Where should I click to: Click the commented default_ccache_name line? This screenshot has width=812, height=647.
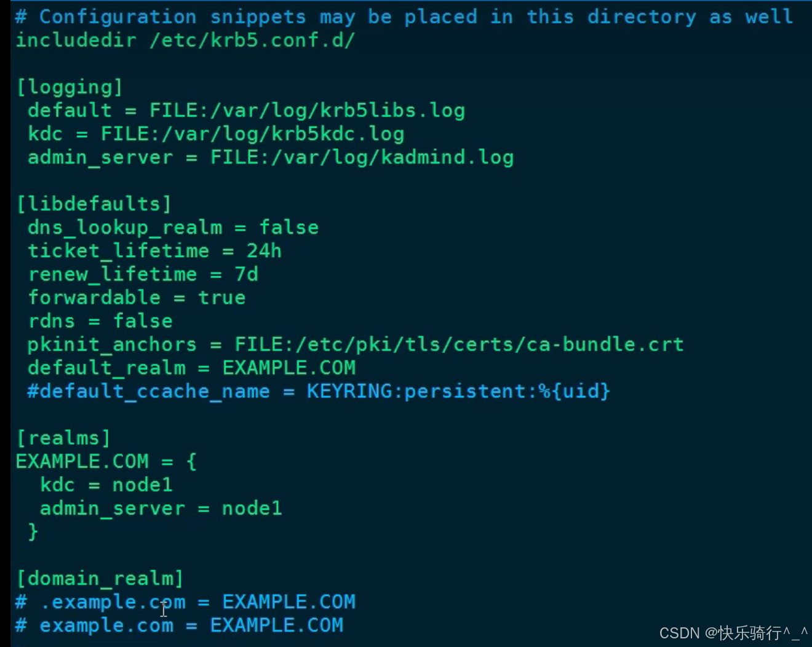click(x=318, y=391)
